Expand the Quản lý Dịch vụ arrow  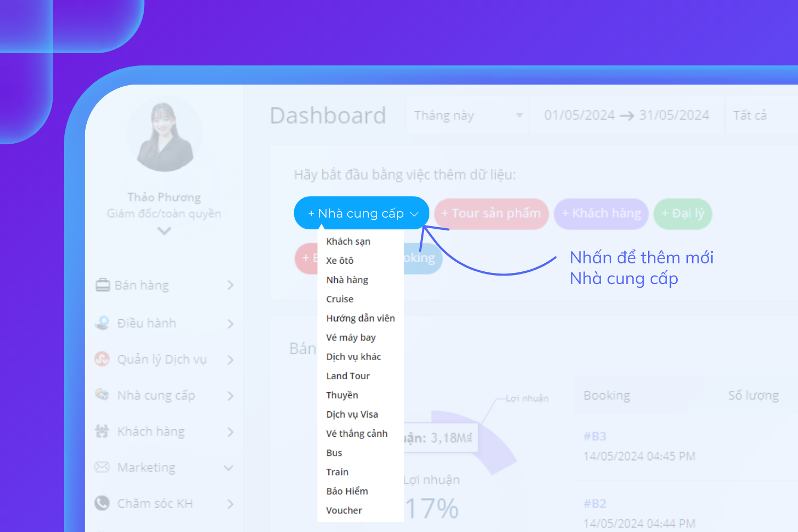tap(230, 360)
